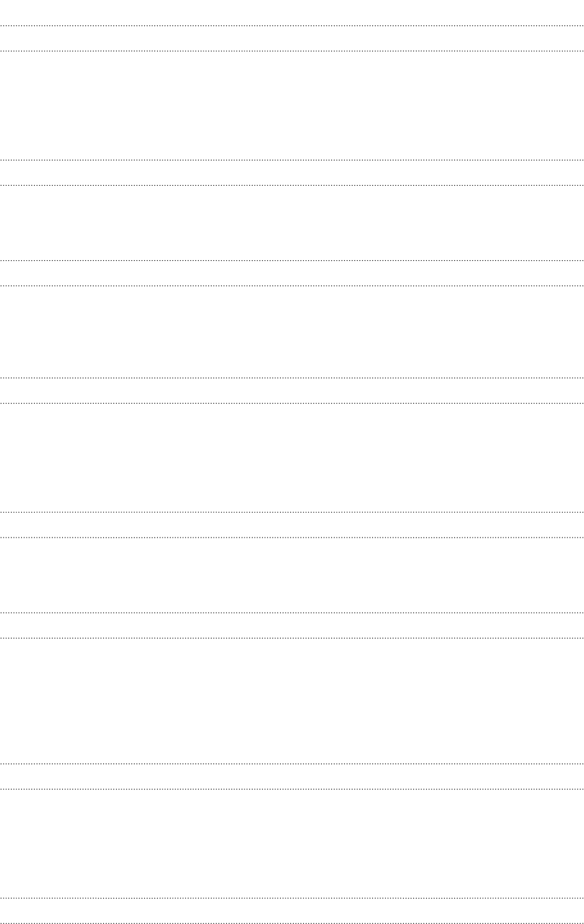Click the upper line of the fifth pair

click(x=292, y=512)
